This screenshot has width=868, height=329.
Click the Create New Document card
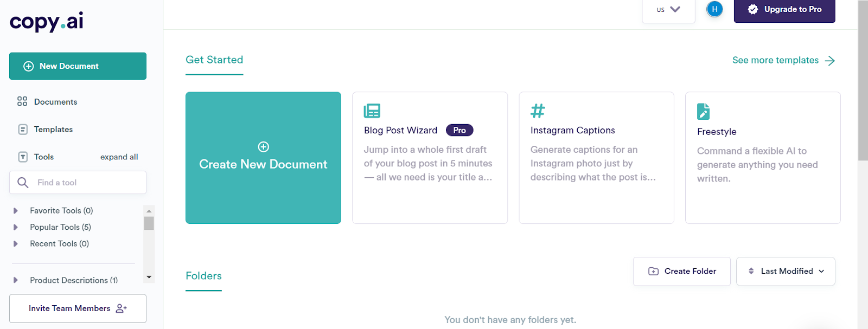(263, 158)
